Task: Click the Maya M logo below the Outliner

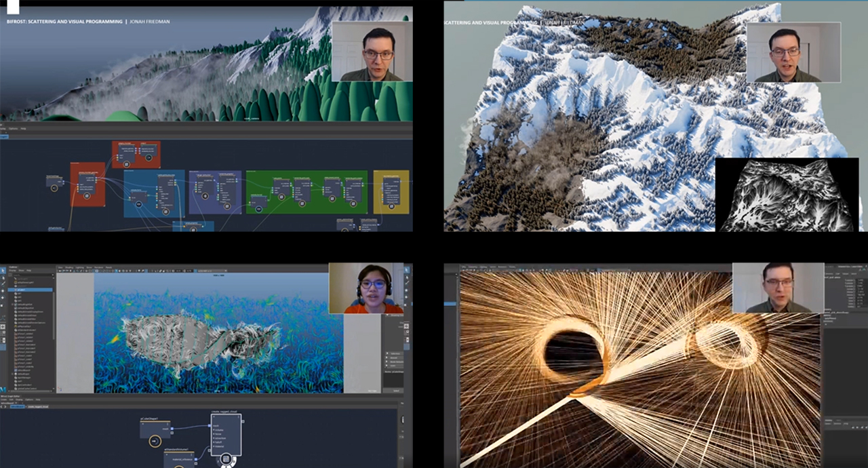Action: pyautogui.click(x=3, y=389)
